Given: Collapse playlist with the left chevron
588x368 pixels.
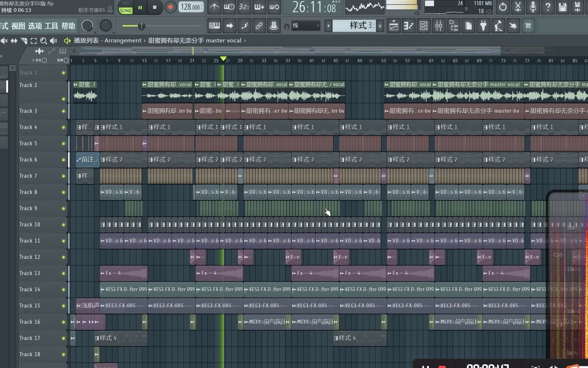Looking at the screenshot, I should 74,51.
